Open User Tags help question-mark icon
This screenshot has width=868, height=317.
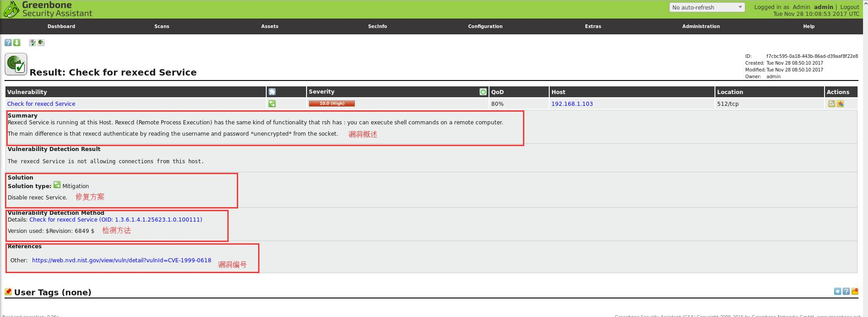pyautogui.click(x=846, y=291)
